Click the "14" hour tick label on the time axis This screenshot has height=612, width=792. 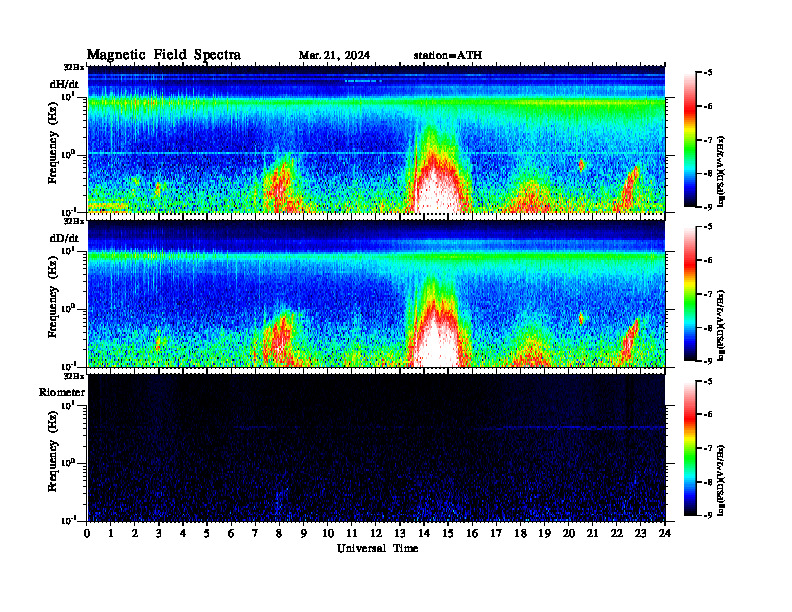pyautogui.click(x=424, y=534)
